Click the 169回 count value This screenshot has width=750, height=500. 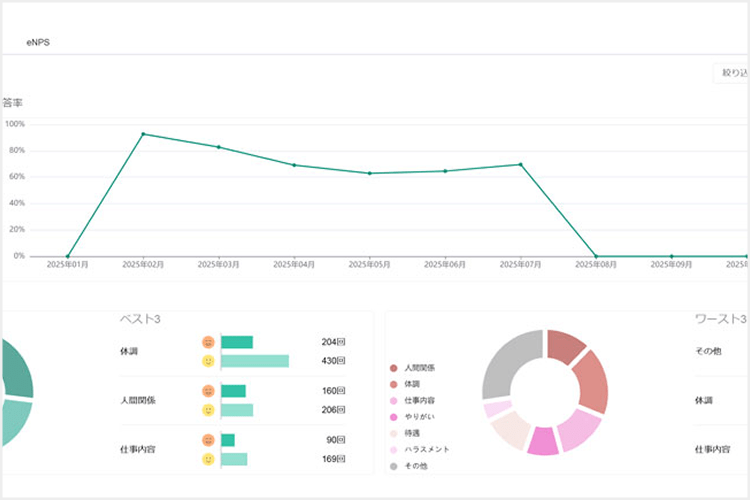(x=333, y=459)
